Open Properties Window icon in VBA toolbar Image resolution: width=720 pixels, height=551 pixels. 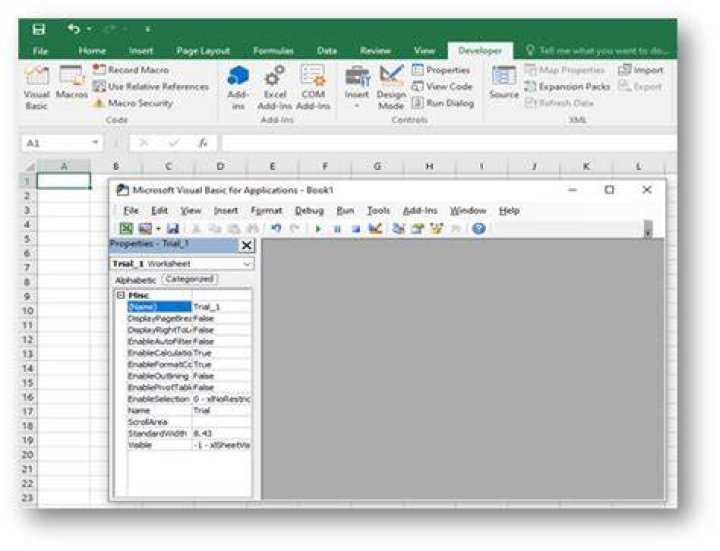point(417,228)
